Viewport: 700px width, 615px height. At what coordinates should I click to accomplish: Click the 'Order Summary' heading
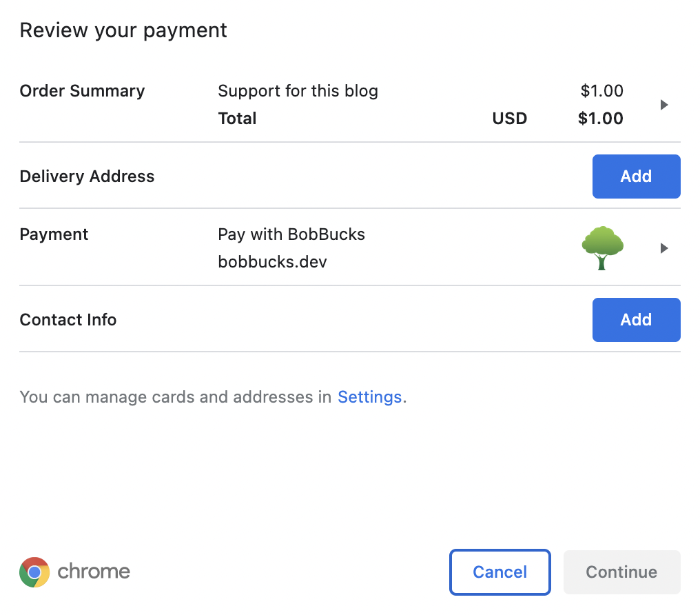pyautogui.click(x=82, y=91)
